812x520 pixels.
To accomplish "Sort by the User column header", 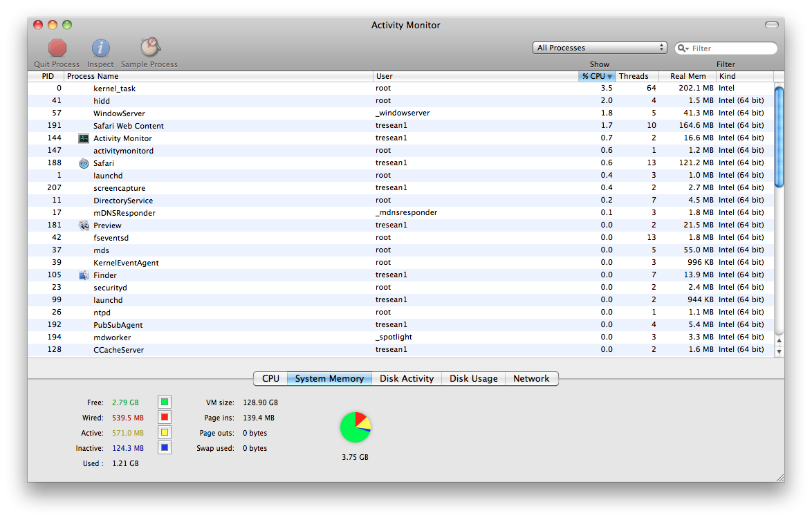I will click(475, 76).
